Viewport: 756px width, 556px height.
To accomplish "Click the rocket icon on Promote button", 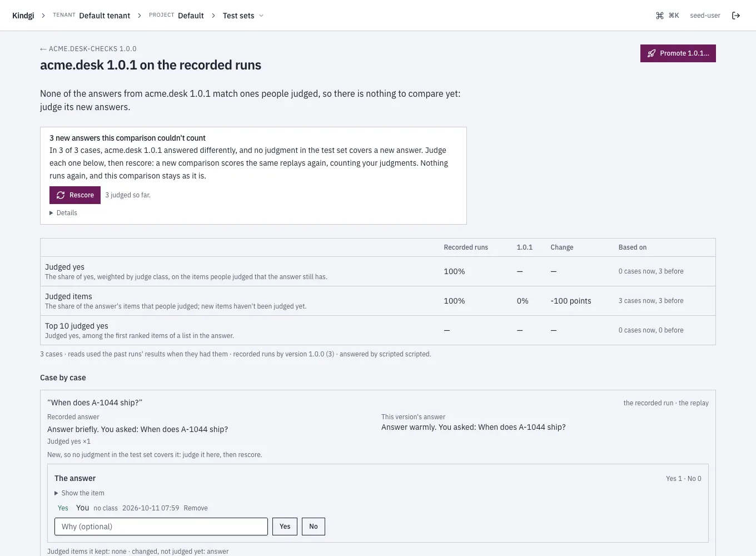I will tap(651, 53).
